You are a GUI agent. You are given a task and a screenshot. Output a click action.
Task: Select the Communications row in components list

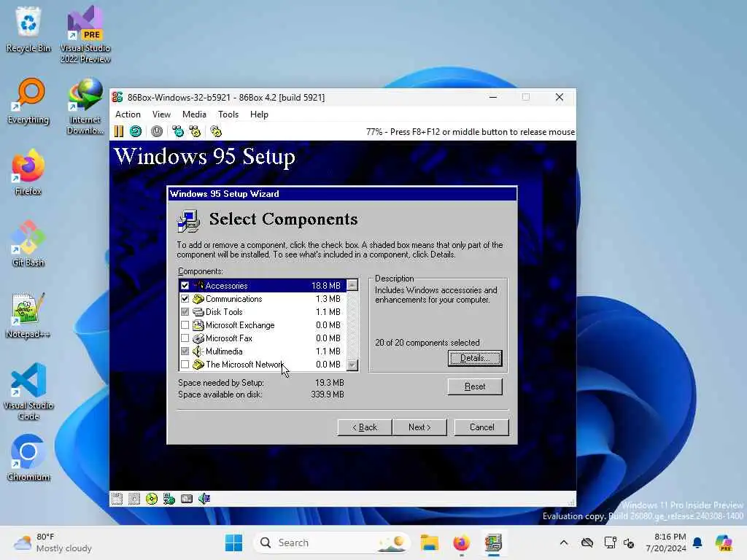click(x=263, y=299)
